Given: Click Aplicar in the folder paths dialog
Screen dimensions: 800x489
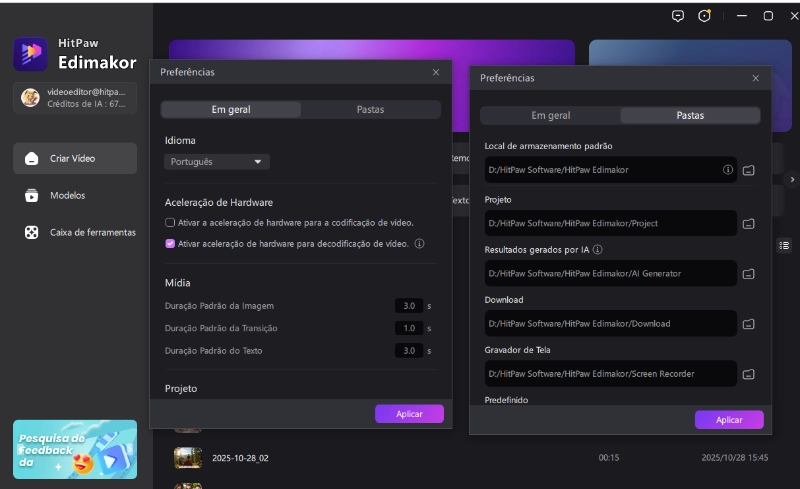Looking at the screenshot, I should 729,420.
